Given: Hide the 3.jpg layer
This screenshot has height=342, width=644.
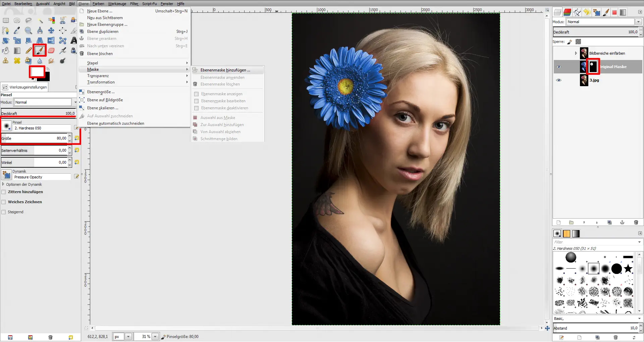Looking at the screenshot, I should pos(559,80).
